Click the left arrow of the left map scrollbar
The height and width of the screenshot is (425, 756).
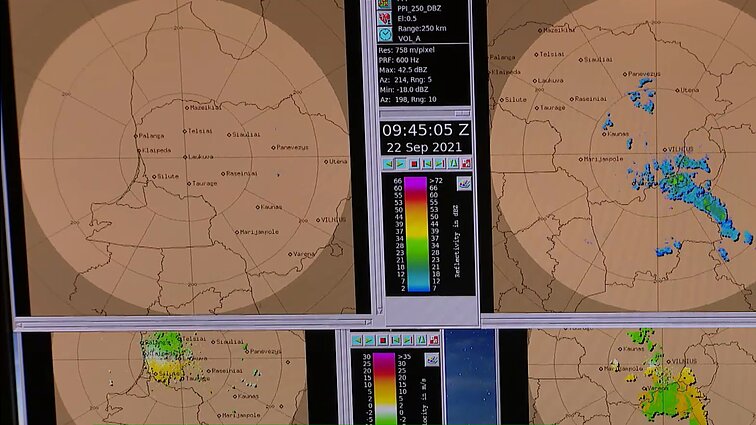tap(19, 325)
